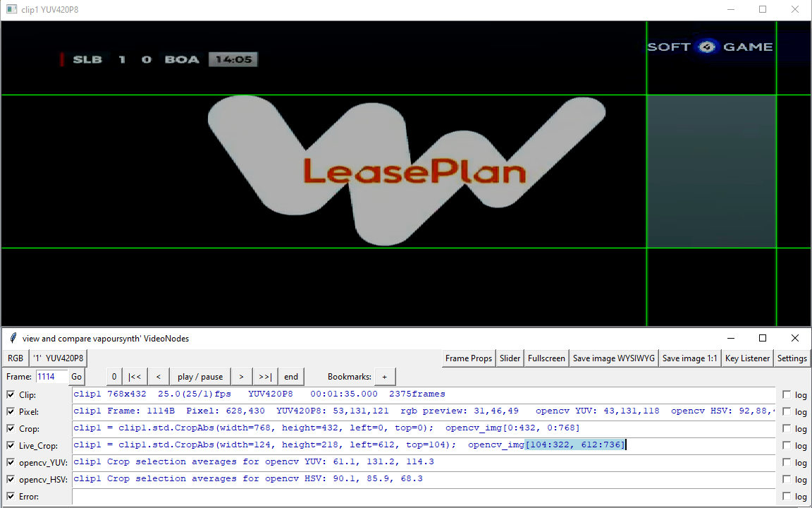Jump to frame 0 button

point(114,377)
